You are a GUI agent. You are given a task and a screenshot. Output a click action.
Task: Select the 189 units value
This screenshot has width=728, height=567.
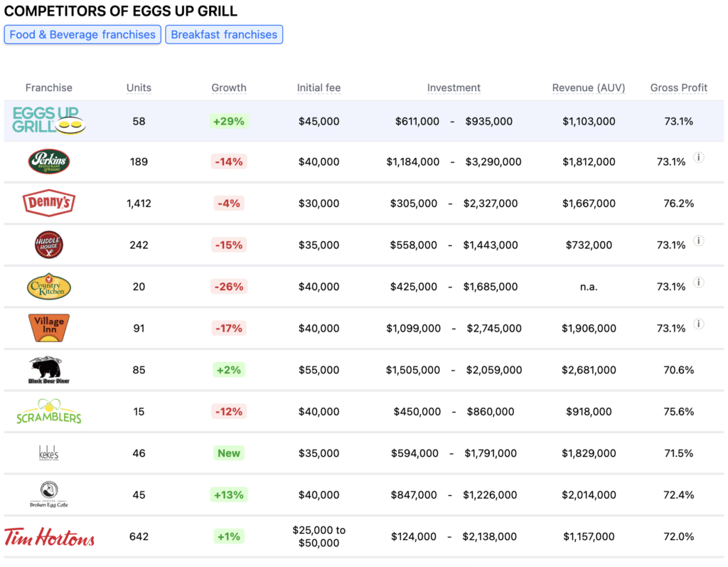[x=139, y=161]
